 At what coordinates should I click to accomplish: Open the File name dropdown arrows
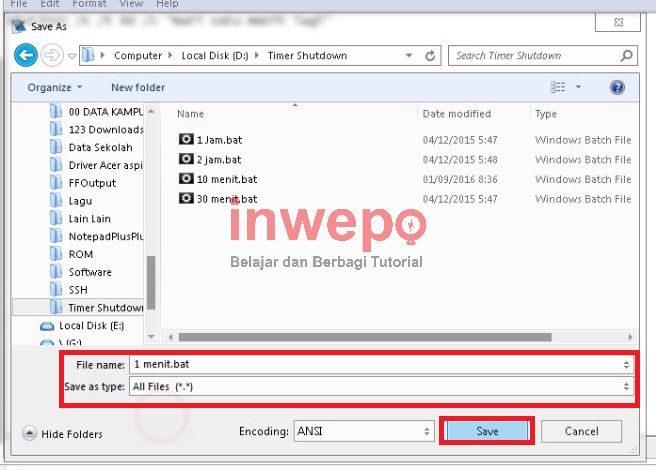tap(626, 365)
